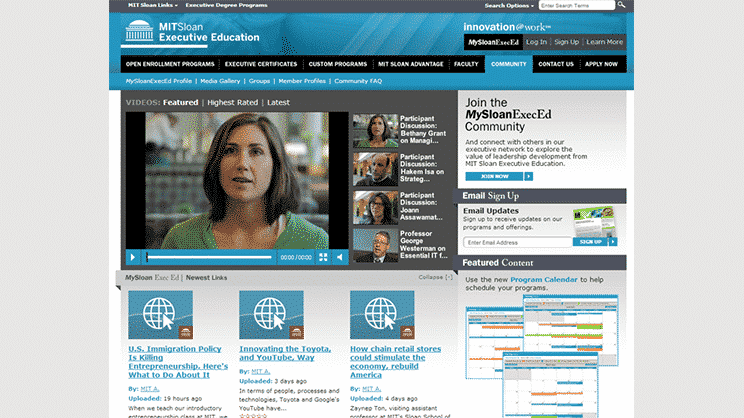
Task: Open the Professor George Westerman video thumbnail
Action: [375, 246]
